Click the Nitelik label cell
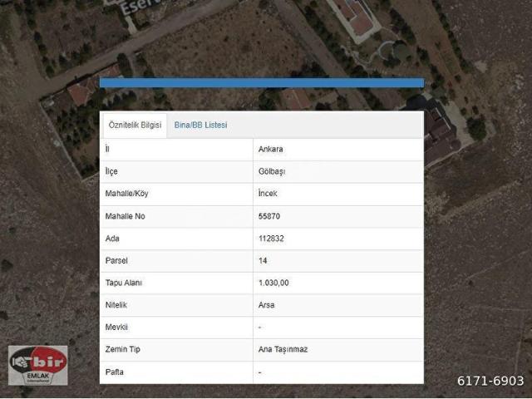The image size is (532, 399). point(176,305)
